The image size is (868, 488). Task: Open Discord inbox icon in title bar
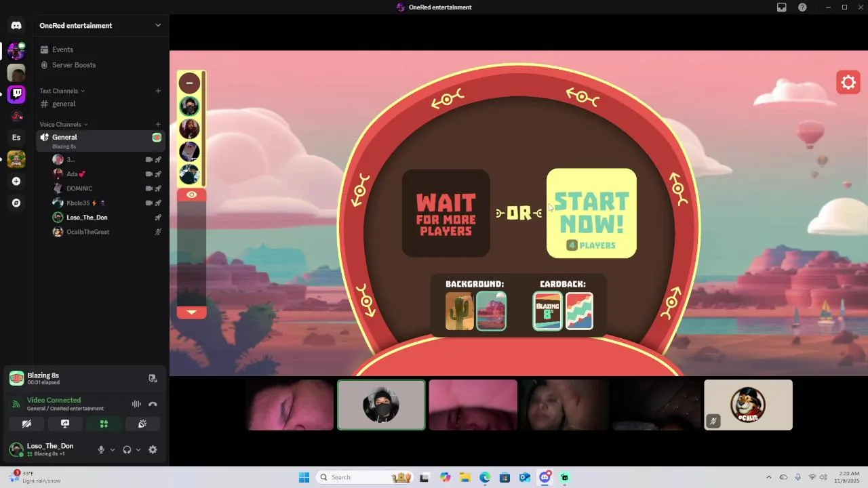pyautogui.click(x=782, y=7)
